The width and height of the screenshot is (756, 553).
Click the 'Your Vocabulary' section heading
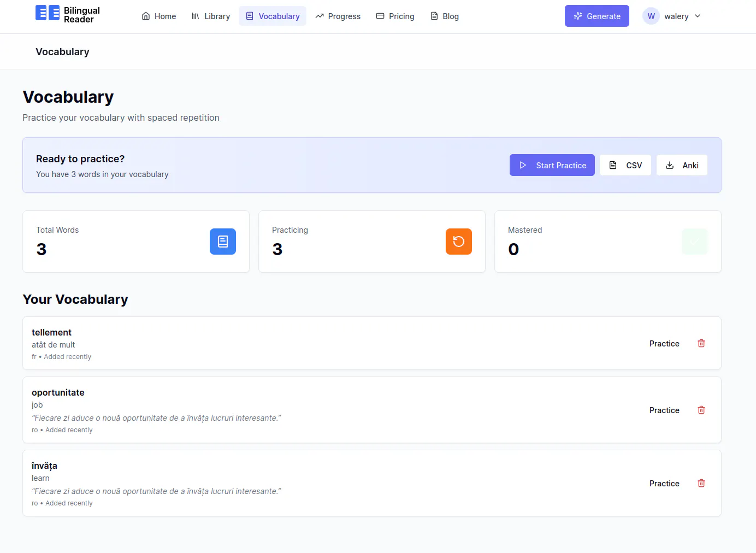tap(75, 299)
